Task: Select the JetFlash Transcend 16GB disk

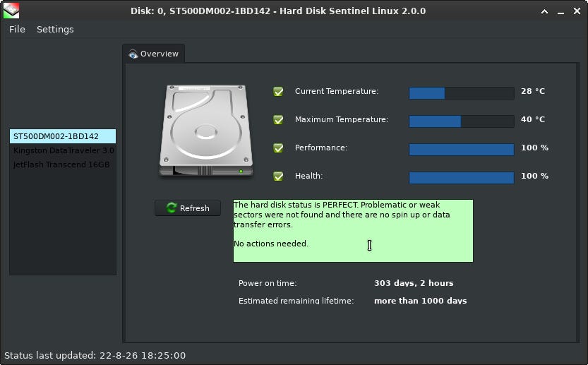Action: 63,164
